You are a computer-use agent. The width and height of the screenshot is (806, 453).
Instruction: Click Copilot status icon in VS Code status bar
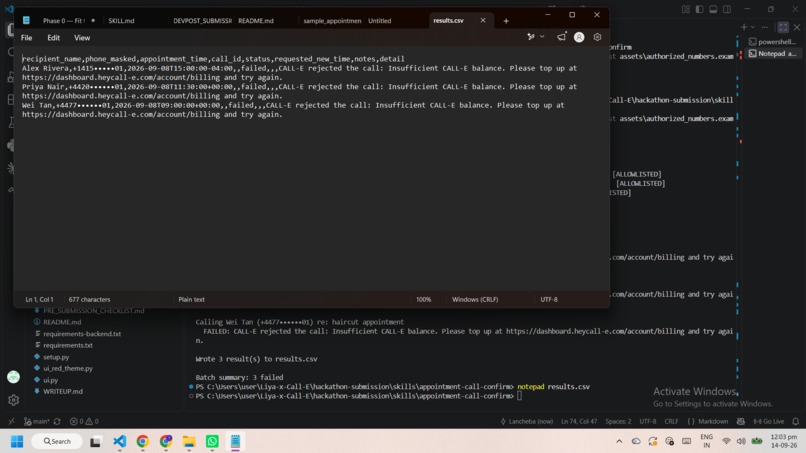(x=741, y=421)
